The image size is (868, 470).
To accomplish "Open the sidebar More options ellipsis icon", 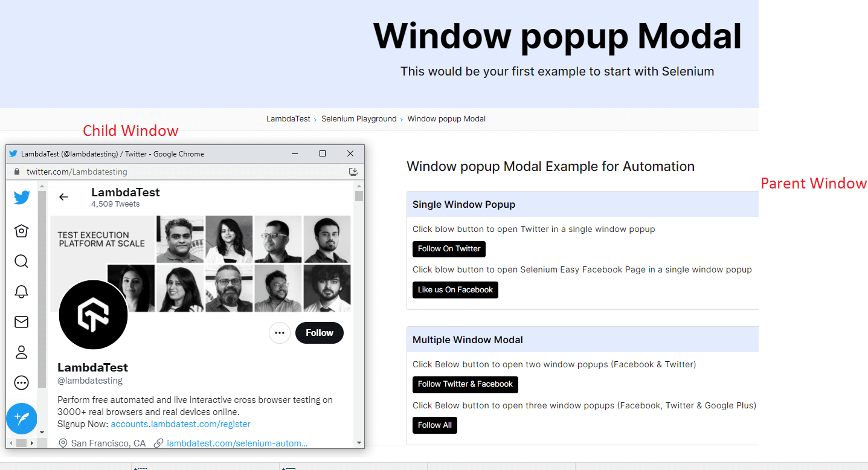I will click(21, 382).
